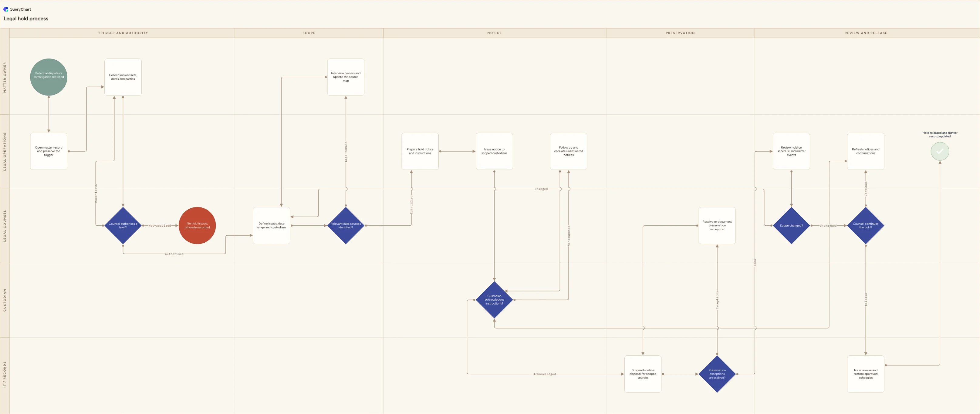Select 'Prepare hold notice and instructions' node

[x=420, y=151]
